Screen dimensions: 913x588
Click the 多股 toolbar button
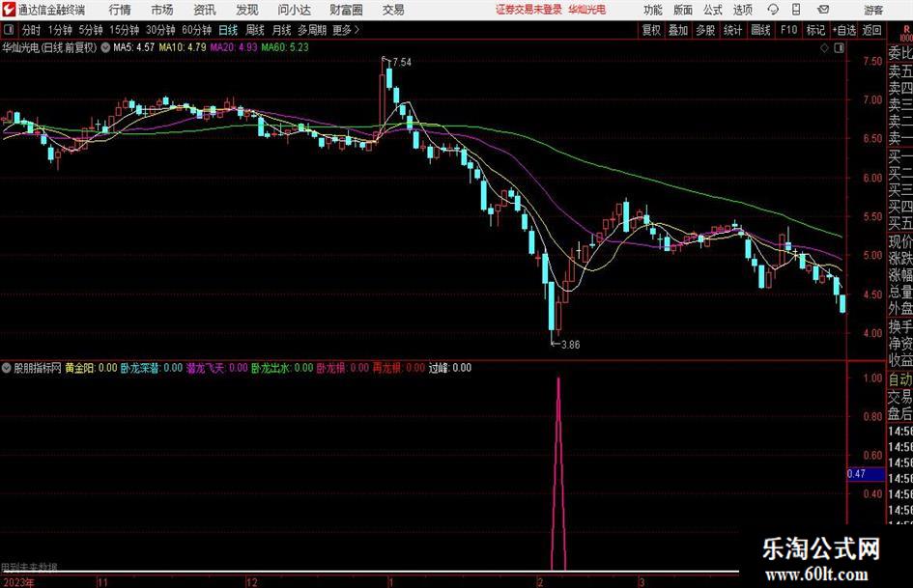[x=705, y=30]
